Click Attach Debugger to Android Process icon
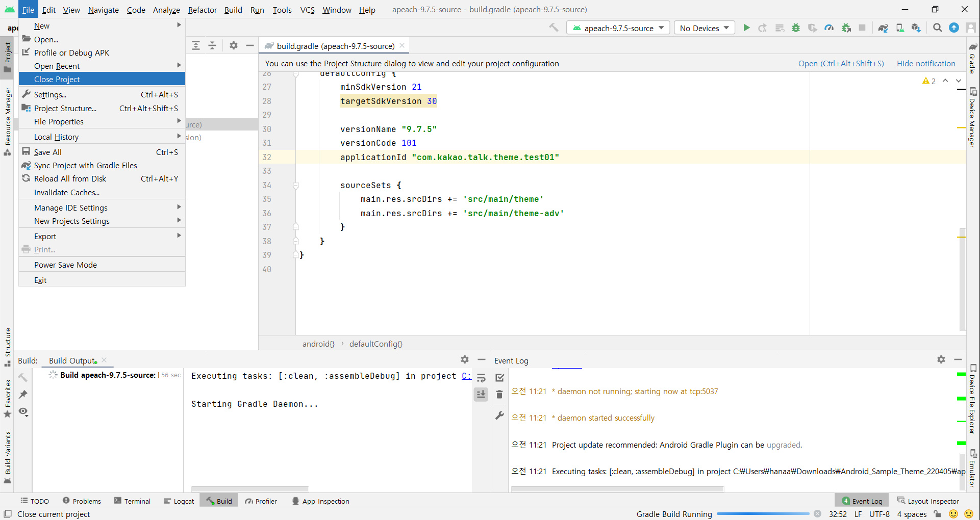Screen dimensions: 980x520 (846, 28)
